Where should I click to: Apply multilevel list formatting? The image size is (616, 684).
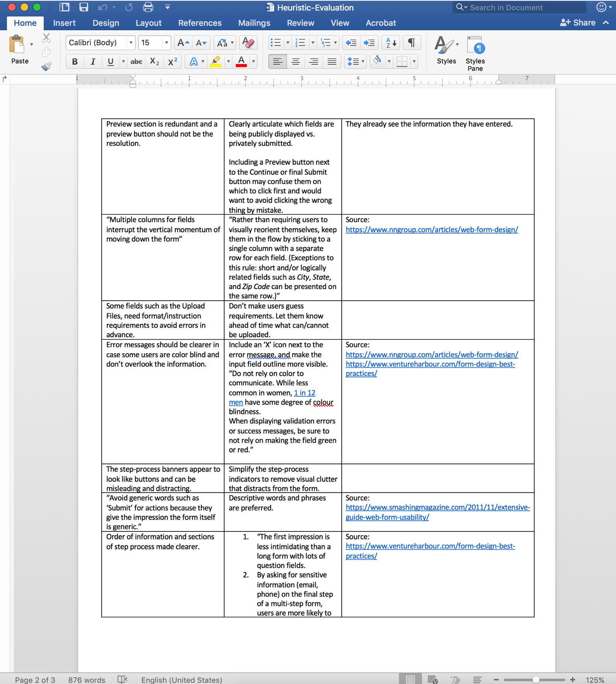click(x=325, y=43)
